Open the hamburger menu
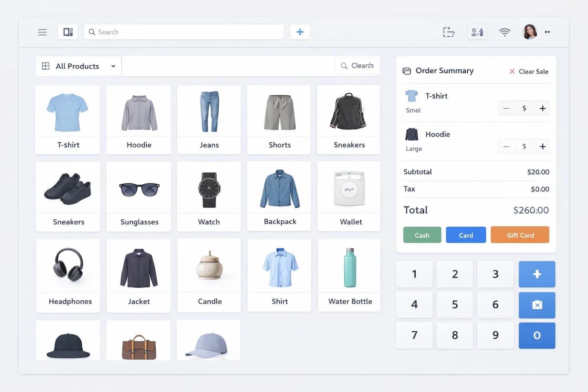The width and height of the screenshot is (588, 392). tap(42, 32)
